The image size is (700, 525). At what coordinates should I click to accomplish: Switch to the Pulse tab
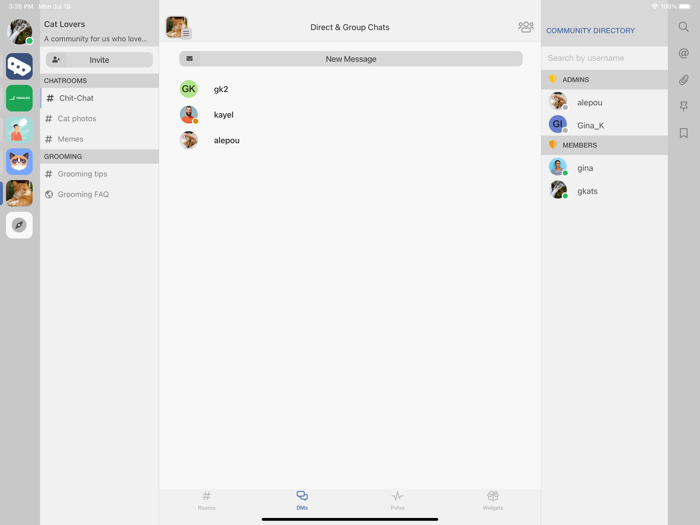(397, 500)
